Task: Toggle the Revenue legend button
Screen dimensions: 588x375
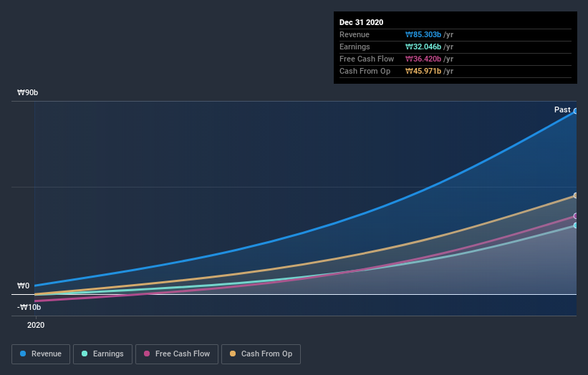Action: click(41, 354)
